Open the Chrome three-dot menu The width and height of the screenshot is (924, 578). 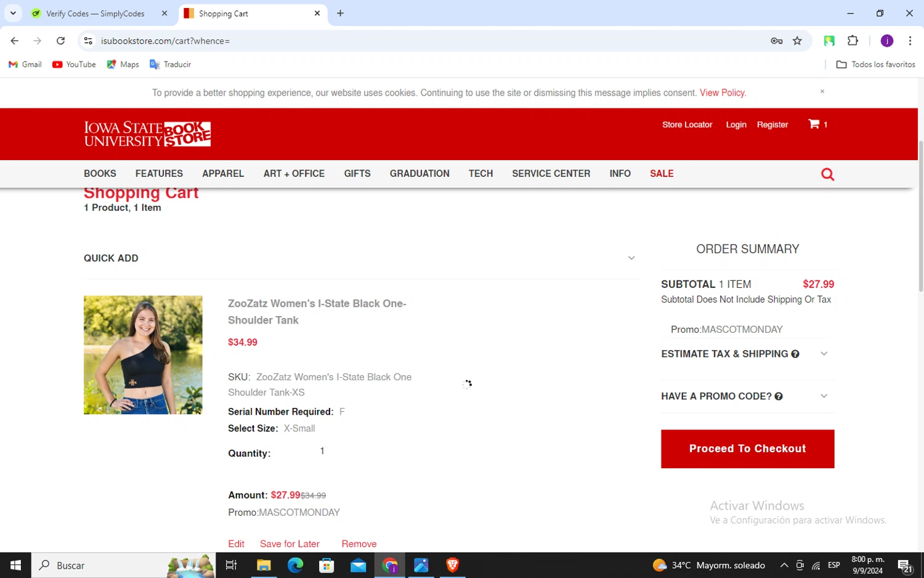pos(910,41)
